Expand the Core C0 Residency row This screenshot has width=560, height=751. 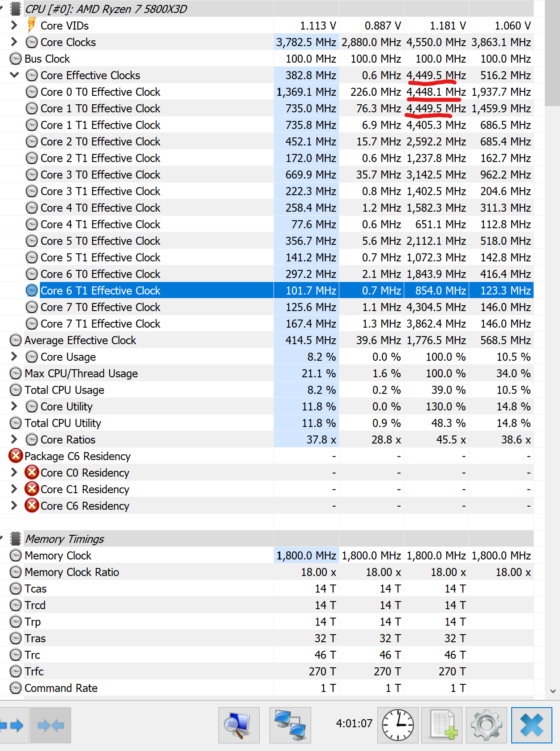[x=14, y=473]
